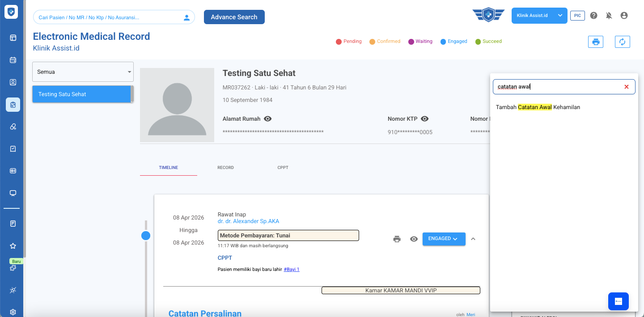
Task: Click the print icon in top right
Action: coord(595,42)
